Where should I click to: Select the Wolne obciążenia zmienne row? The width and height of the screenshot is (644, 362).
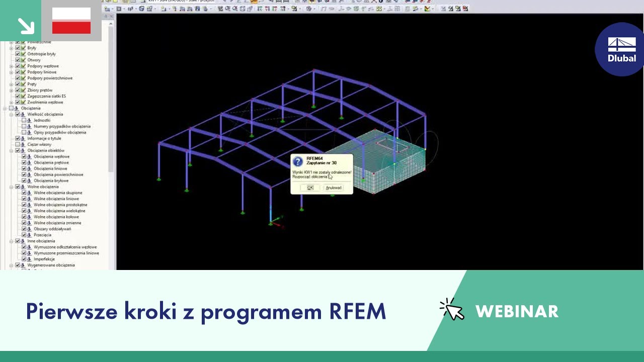coord(57,223)
